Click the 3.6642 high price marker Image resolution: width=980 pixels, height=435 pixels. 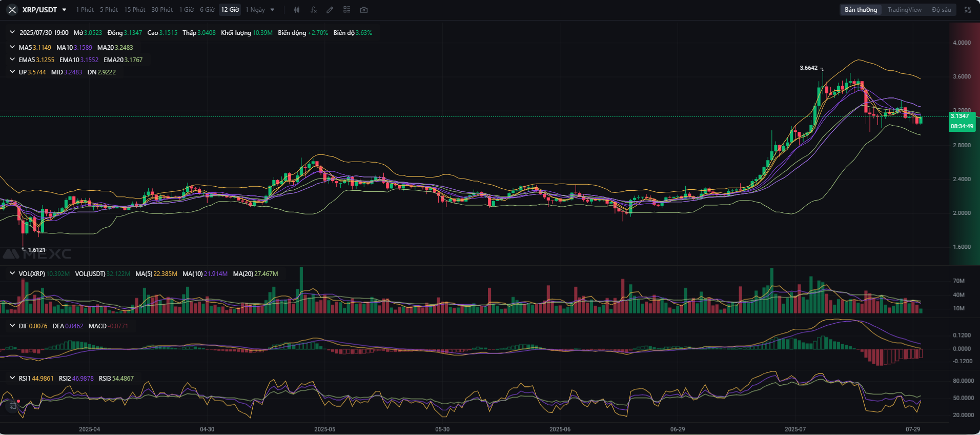point(809,68)
